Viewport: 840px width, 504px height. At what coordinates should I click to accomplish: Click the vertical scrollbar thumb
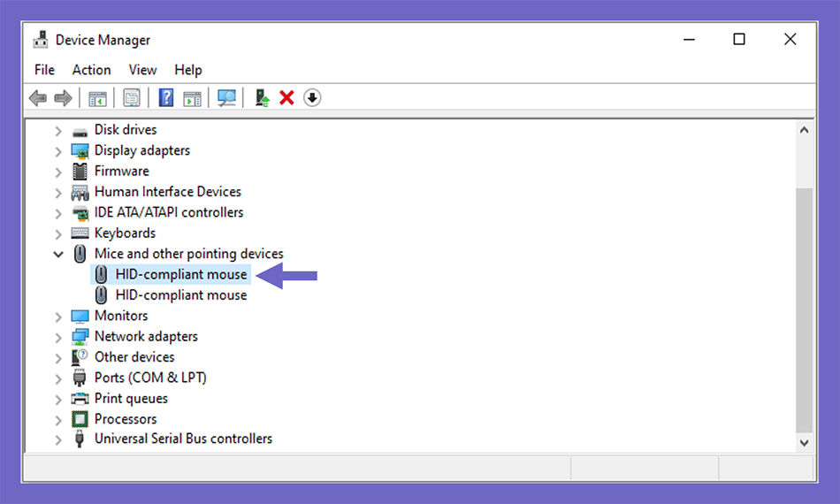point(804,309)
